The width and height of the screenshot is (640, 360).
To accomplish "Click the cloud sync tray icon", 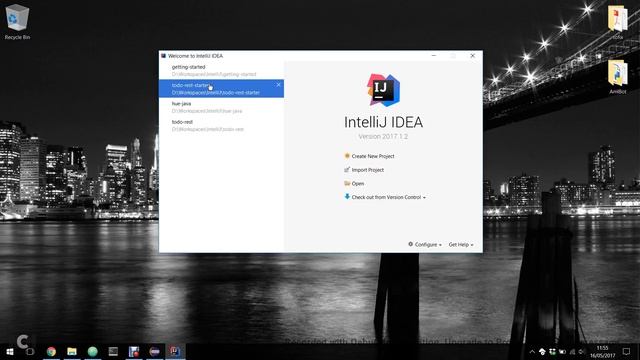I will click(542, 352).
